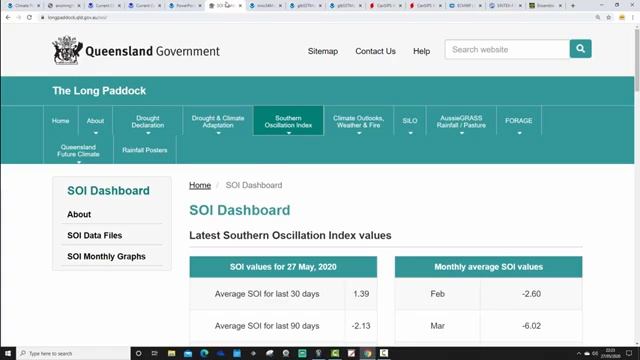Open a new browser tab with plus
Screen dimensions: 640x360
573,6
